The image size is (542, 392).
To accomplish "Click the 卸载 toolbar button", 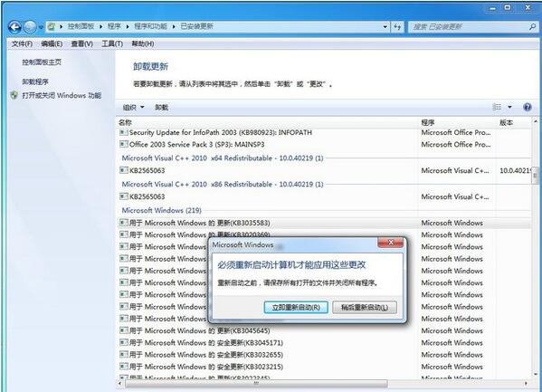I will 161,108.
